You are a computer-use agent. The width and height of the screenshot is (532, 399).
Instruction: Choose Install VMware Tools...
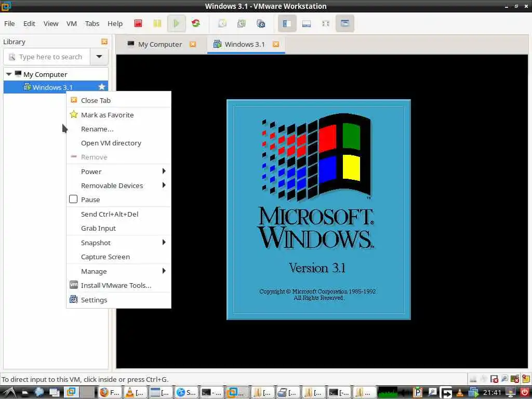[118, 285]
